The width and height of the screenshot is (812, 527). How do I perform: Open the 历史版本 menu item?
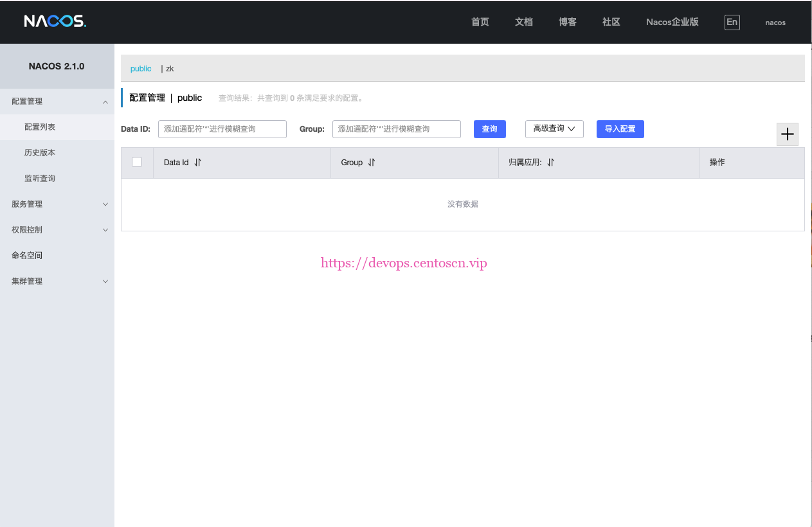click(40, 153)
